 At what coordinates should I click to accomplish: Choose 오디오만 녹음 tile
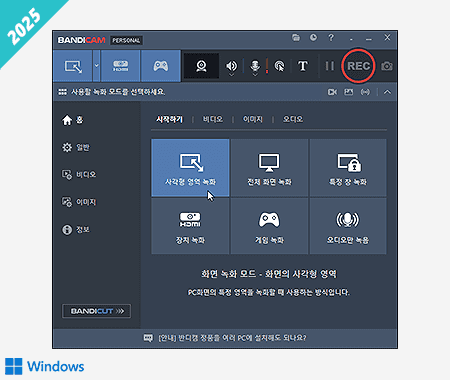click(x=348, y=226)
